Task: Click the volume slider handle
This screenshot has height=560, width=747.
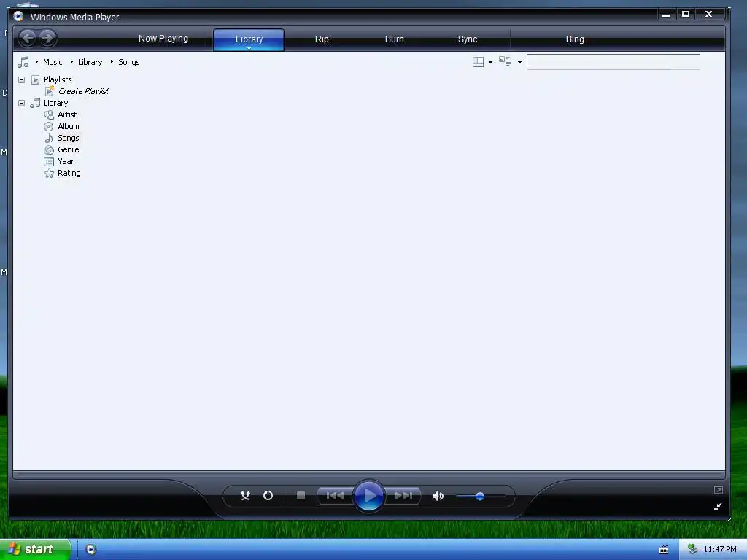Action: click(x=480, y=496)
